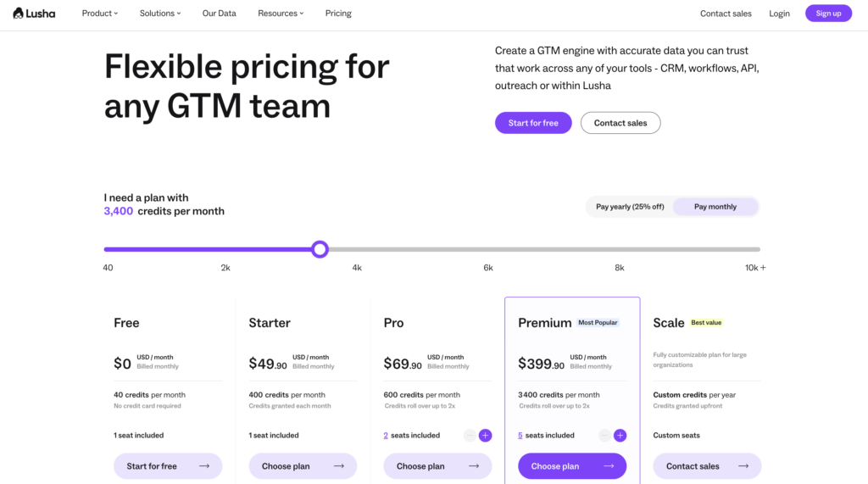Click the hero Start for free button
868x484 pixels.
tap(533, 123)
